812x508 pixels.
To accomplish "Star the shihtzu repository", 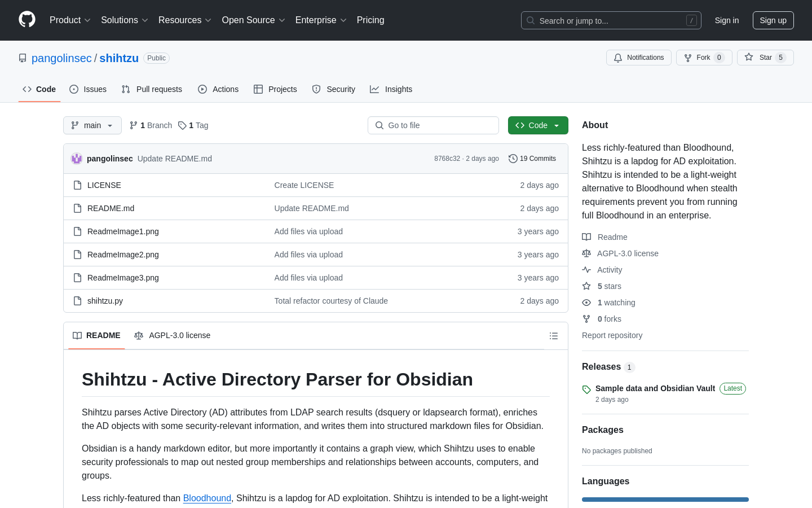I will tap(765, 58).
